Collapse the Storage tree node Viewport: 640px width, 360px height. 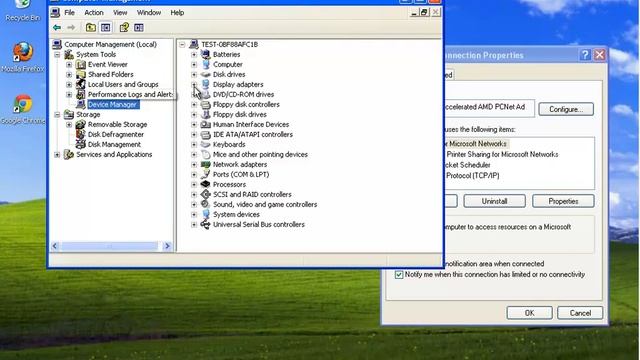point(58,115)
